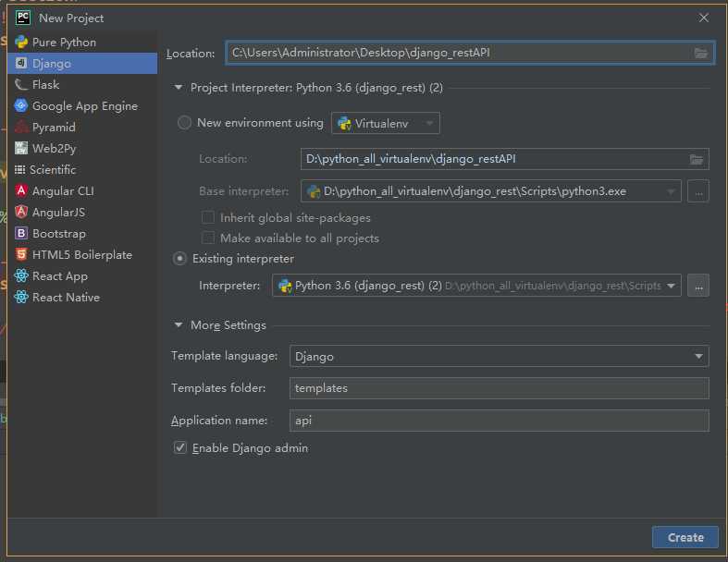This screenshot has width=728, height=562.
Task: Edit the Templates folder field
Action: tap(500, 388)
